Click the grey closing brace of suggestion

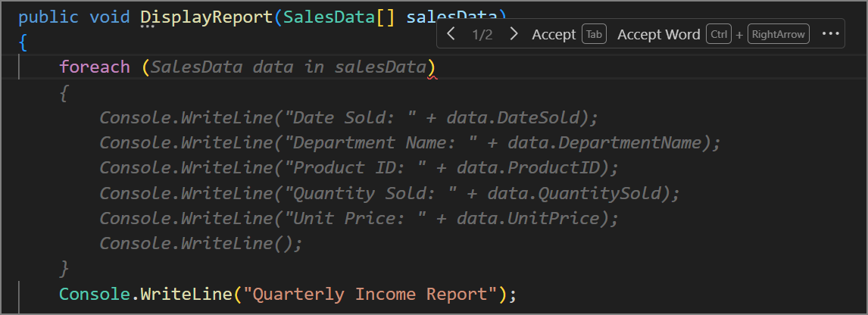tap(64, 269)
